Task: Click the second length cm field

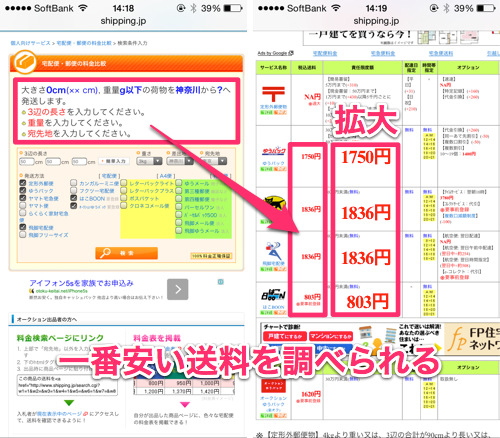Action: [53, 161]
